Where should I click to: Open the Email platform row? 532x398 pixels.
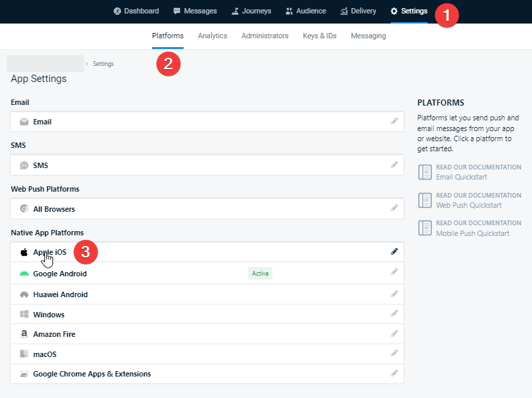(x=207, y=122)
